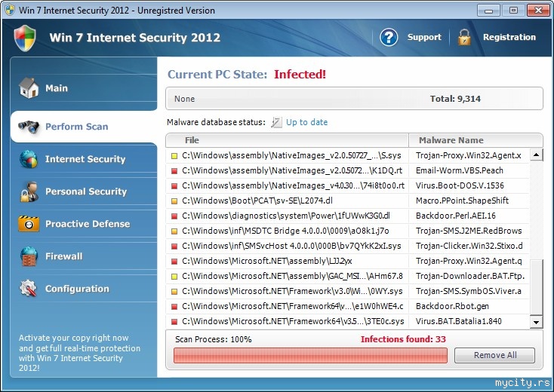Viewport: 554px width, 392px height.
Task: Open the Firewall tab label
Action: point(63,256)
